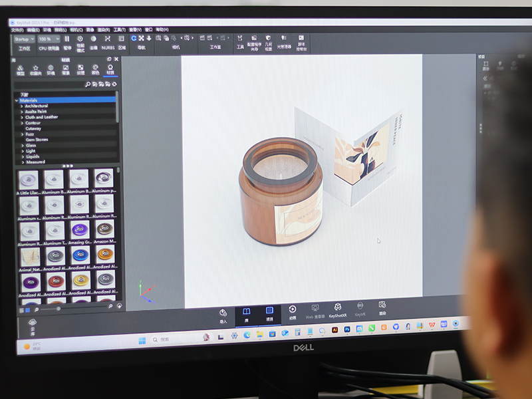Select the tumble camera navigation icon
The width and height of the screenshot is (532, 399).
[134, 39]
